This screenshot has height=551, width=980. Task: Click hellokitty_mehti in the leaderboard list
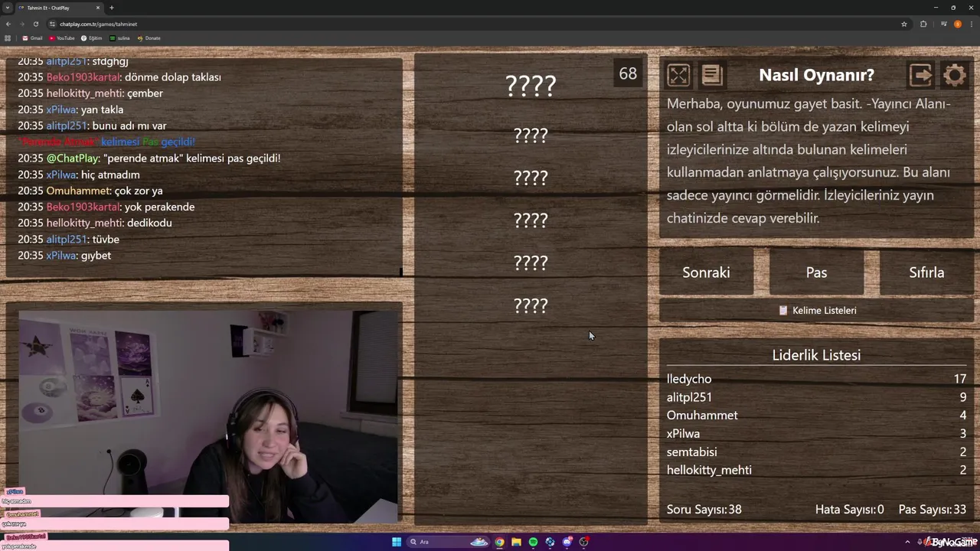[x=709, y=471]
